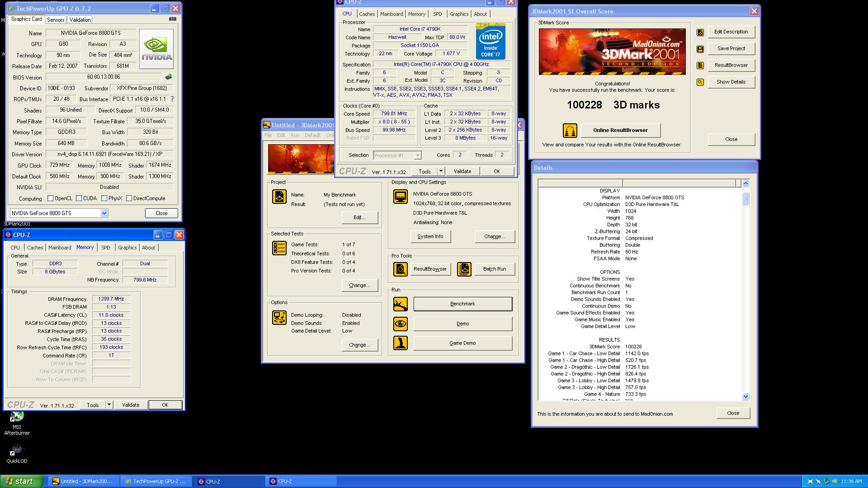Screen dimensions: 868x488
Task: Click Change... button under Selected Tests
Action: pos(360,286)
